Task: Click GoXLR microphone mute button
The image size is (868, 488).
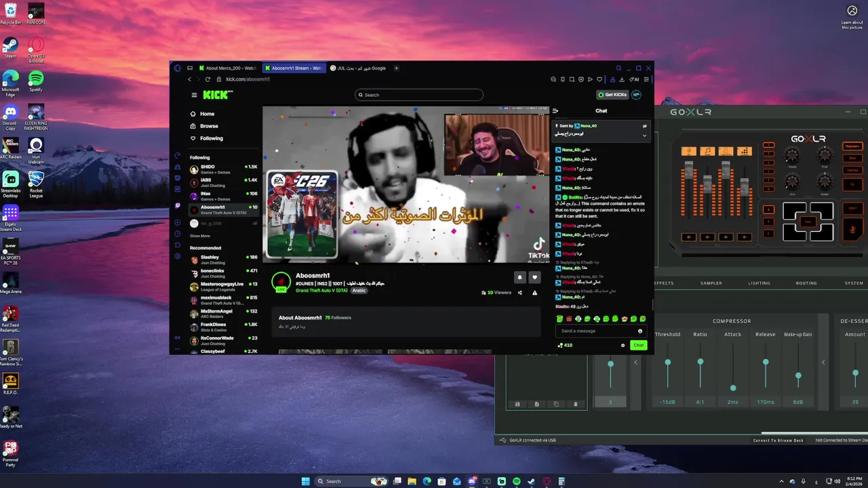Action: [x=852, y=230]
